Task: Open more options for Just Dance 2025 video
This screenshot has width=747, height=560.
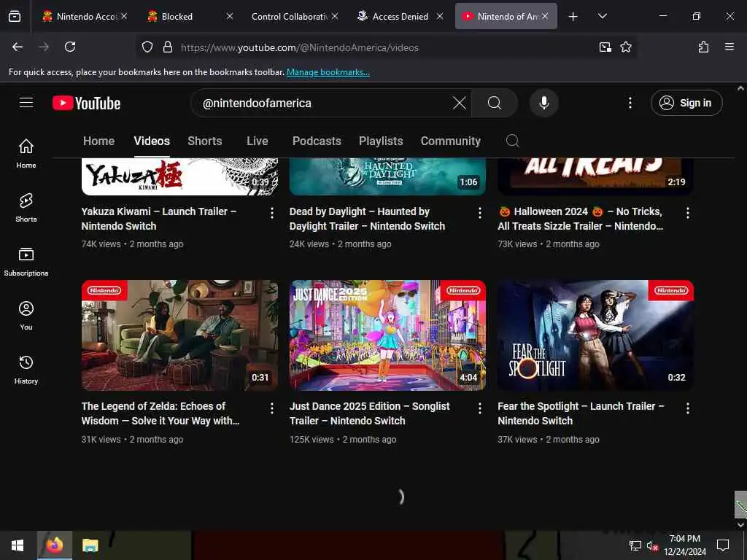Action: [480, 408]
